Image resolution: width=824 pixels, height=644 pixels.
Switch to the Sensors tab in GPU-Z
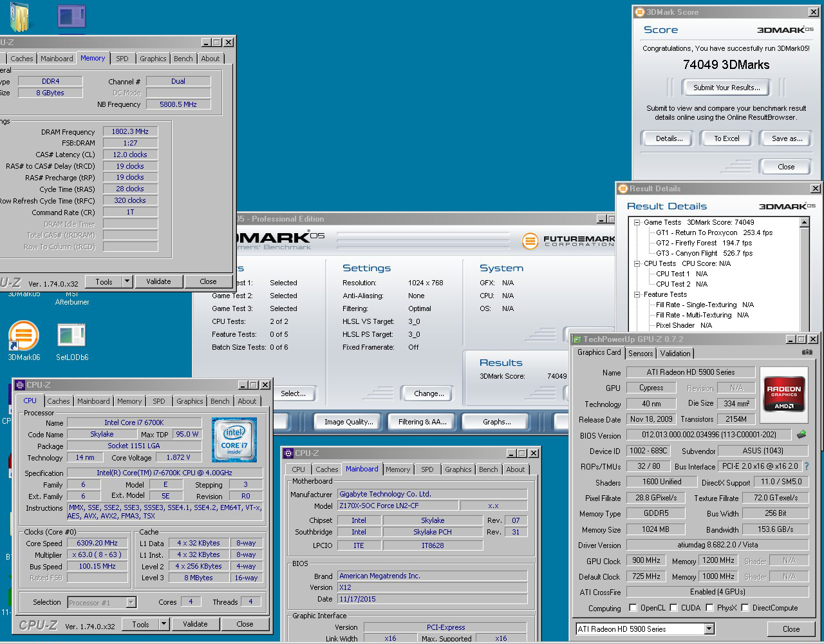click(x=641, y=353)
